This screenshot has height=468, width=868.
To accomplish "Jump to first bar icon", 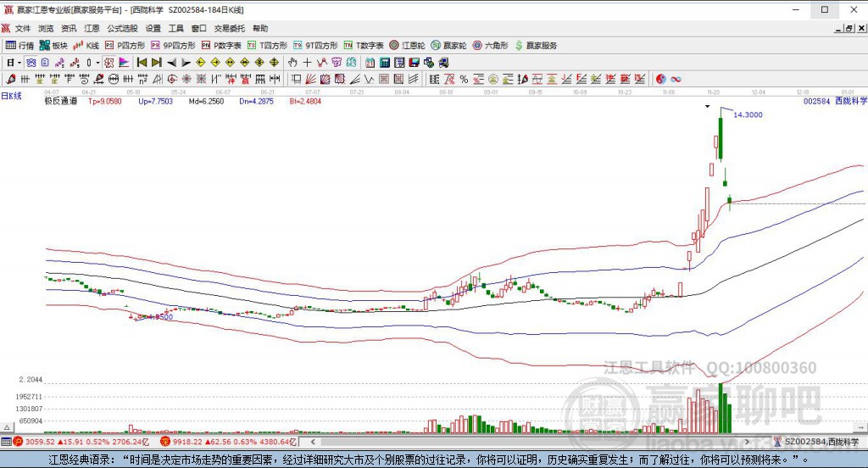I will (x=142, y=63).
